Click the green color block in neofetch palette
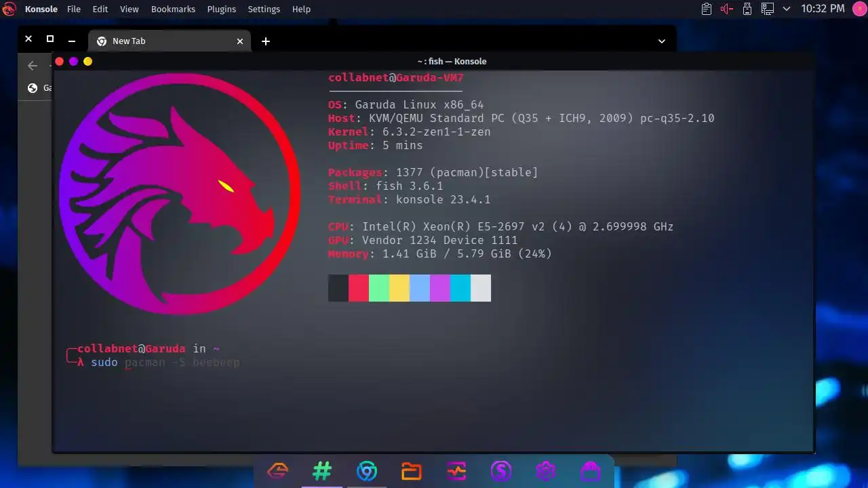 tap(379, 288)
